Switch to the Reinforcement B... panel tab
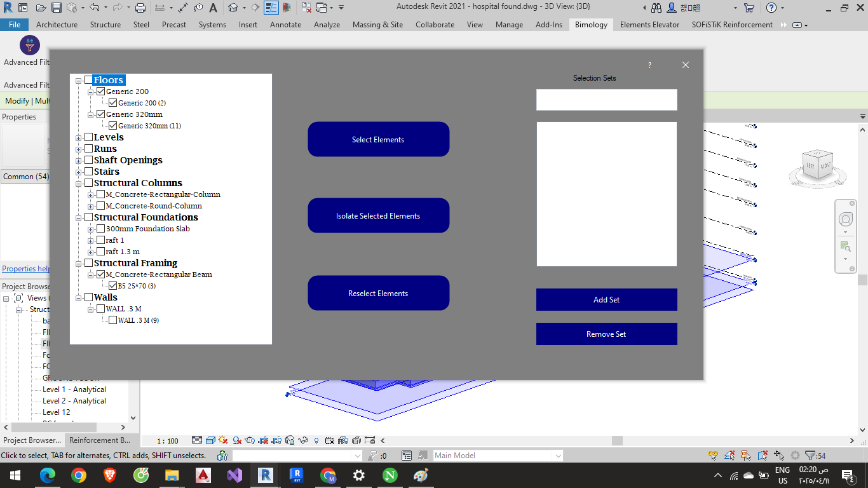Screen dimensions: 868x488 coord(99,440)
